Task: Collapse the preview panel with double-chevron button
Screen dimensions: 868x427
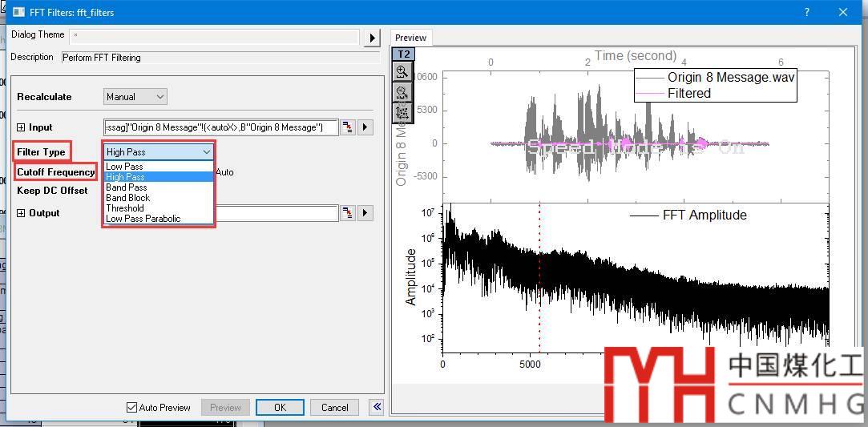Action: [x=377, y=407]
